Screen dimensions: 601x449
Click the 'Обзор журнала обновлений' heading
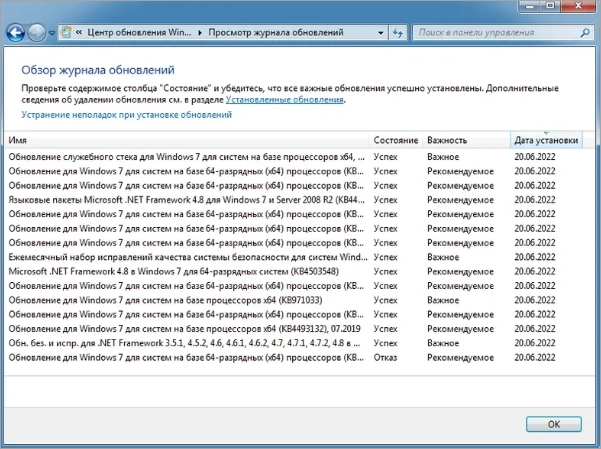pos(98,70)
